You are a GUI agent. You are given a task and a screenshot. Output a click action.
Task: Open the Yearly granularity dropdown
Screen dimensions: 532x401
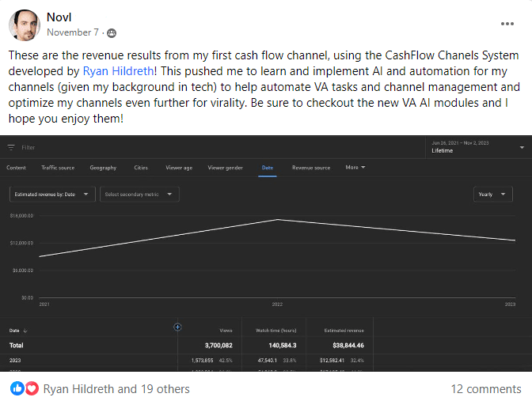[x=492, y=195]
